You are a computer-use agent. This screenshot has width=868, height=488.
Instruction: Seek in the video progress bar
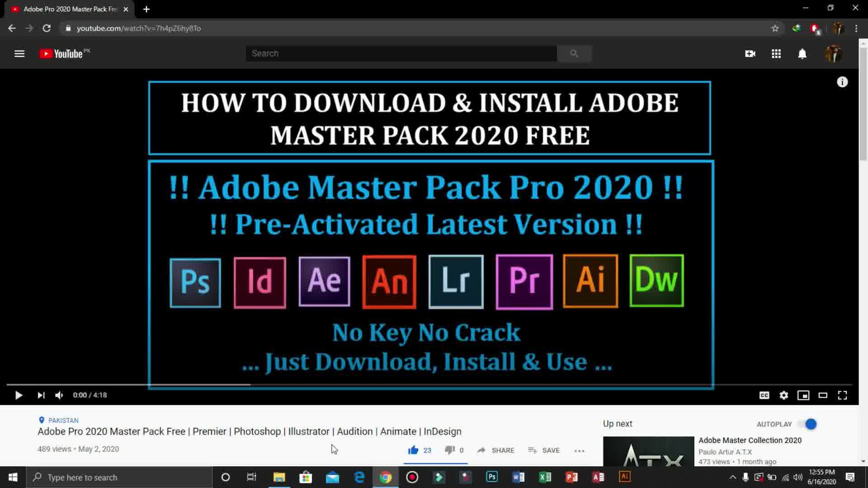(429, 385)
